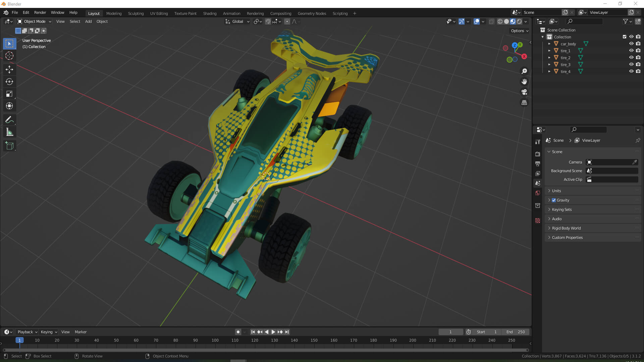The image size is (644, 362).
Task: Expand the car_body tree item
Action: coord(549,44)
